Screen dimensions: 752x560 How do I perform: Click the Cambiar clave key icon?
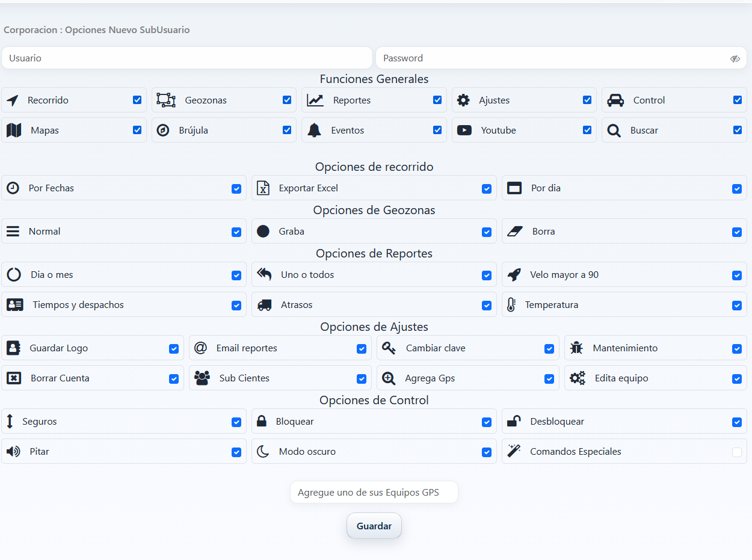[x=389, y=348]
